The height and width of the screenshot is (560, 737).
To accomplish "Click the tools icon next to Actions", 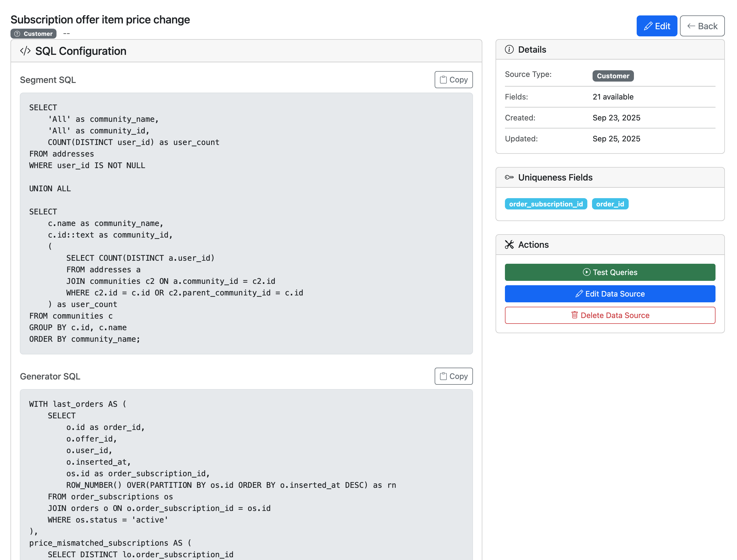I will coord(509,245).
